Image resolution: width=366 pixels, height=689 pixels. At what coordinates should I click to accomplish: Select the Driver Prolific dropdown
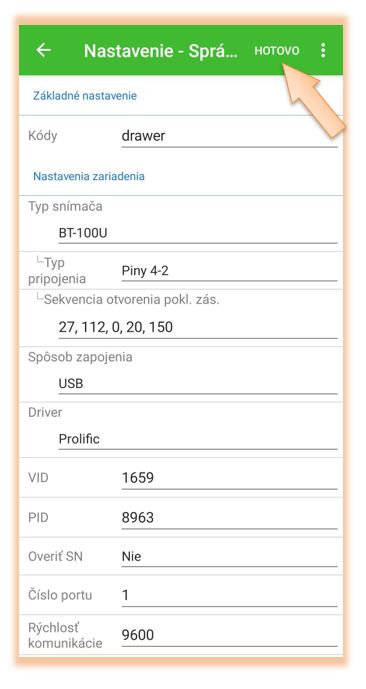[x=198, y=439]
